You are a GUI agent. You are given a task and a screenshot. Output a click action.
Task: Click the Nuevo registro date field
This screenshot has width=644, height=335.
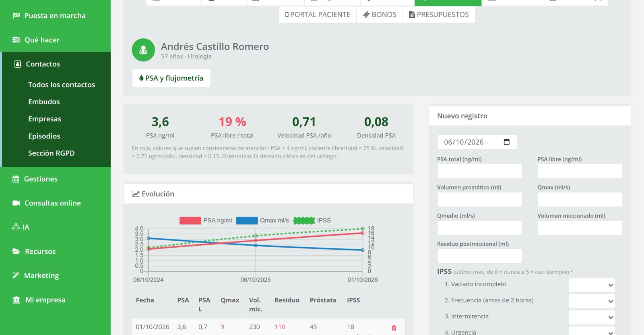click(477, 142)
